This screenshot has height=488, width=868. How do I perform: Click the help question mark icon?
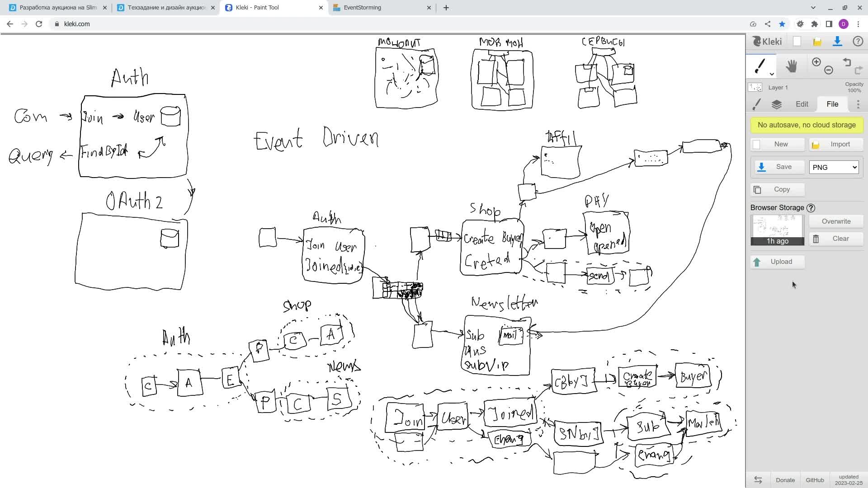click(x=858, y=42)
